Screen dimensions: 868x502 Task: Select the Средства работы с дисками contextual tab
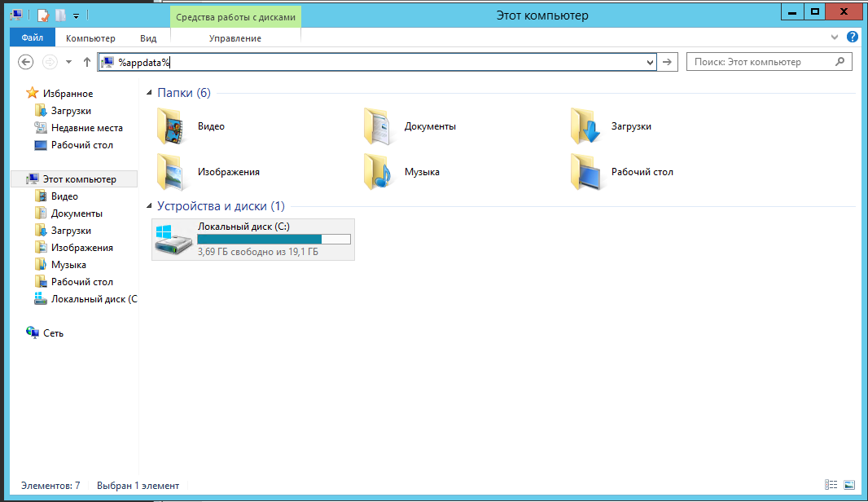pyautogui.click(x=235, y=17)
